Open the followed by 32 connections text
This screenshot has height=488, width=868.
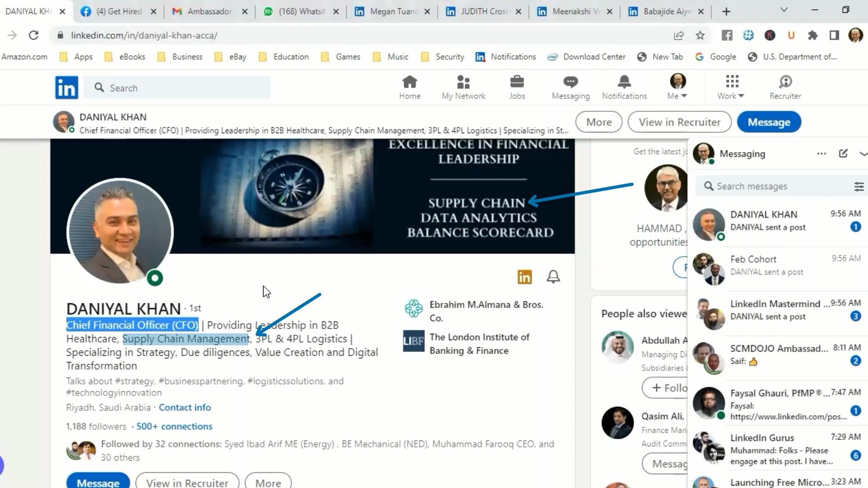(x=327, y=450)
